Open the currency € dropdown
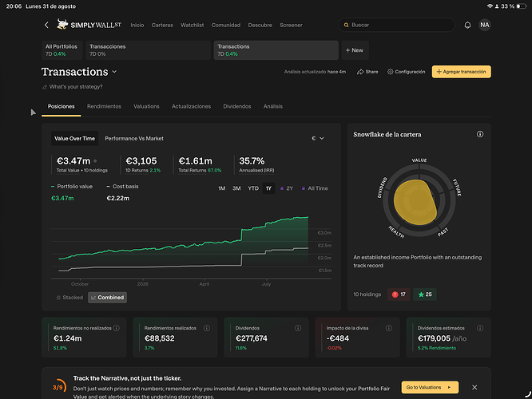The height and width of the screenshot is (399, 532). pos(318,138)
